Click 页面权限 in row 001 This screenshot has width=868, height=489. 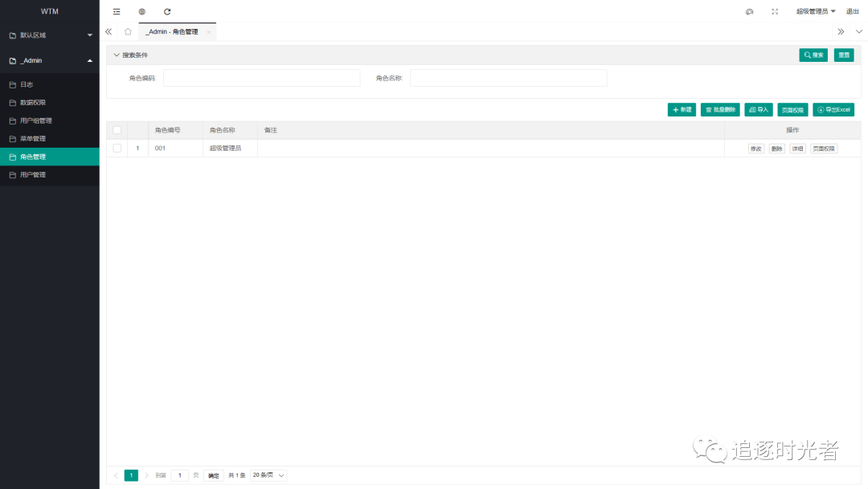tap(824, 149)
